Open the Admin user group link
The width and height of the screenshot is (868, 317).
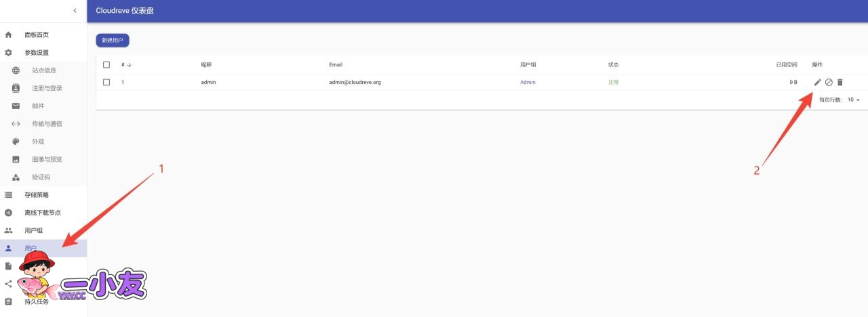click(x=528, y=83)
